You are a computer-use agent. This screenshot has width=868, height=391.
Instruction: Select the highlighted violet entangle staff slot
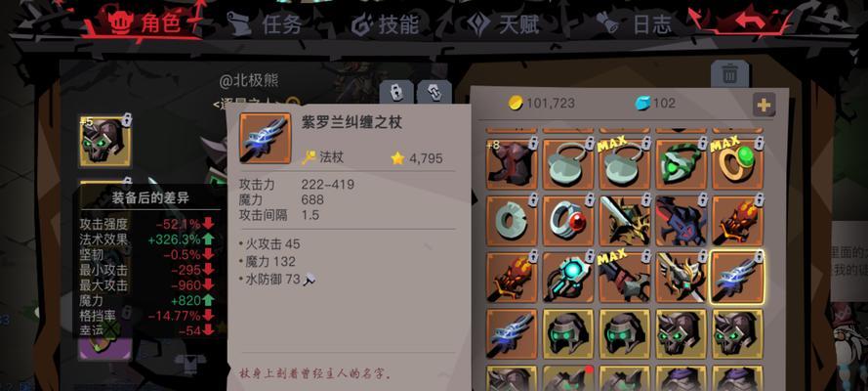[737, 278]
